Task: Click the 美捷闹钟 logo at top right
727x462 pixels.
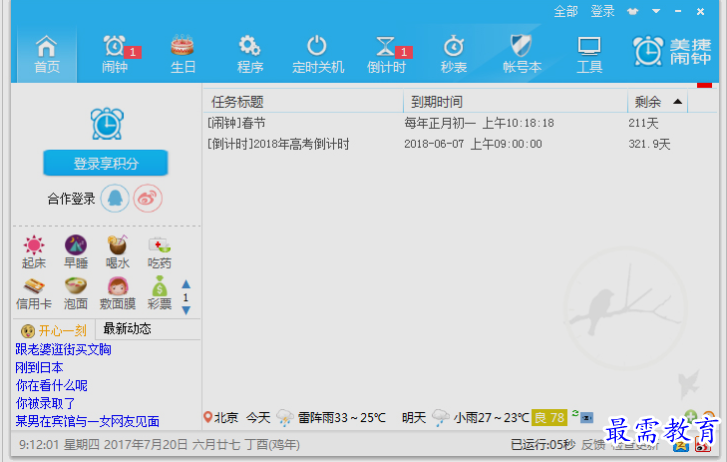Action: click(x=672, y=51)
